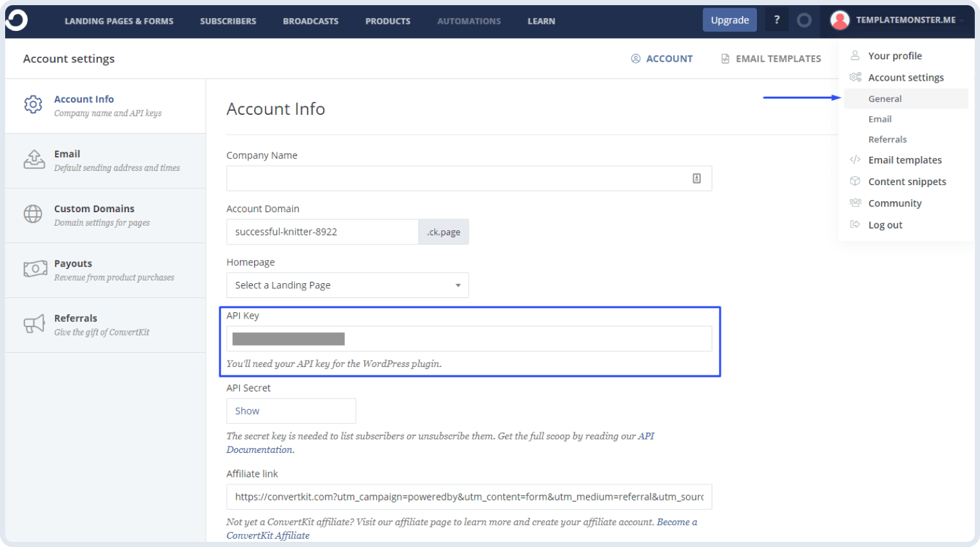Open the Select a Landing Page dropdown

(347, 284)
